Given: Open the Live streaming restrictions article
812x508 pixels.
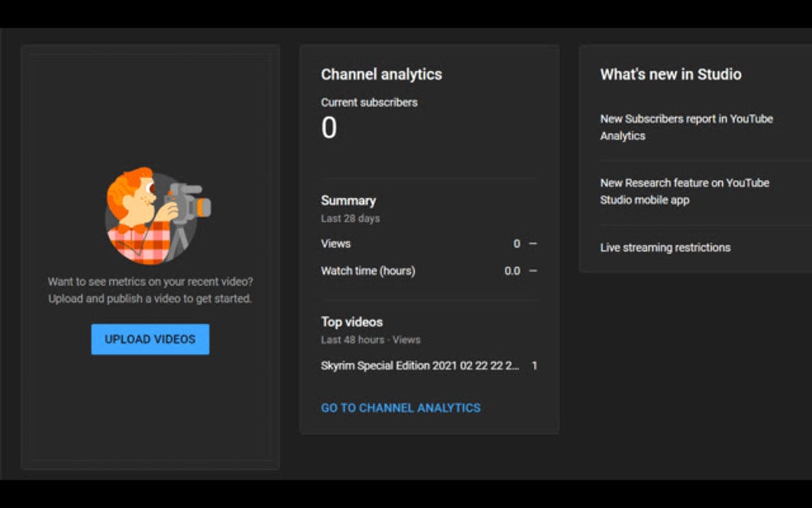Looking at the screenshot, I should [665, 248].
